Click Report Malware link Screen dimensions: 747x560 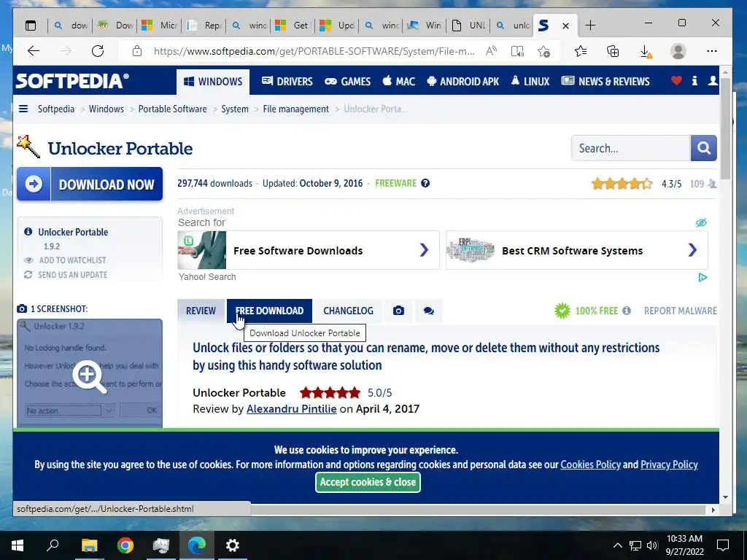[x=681, y=311]
